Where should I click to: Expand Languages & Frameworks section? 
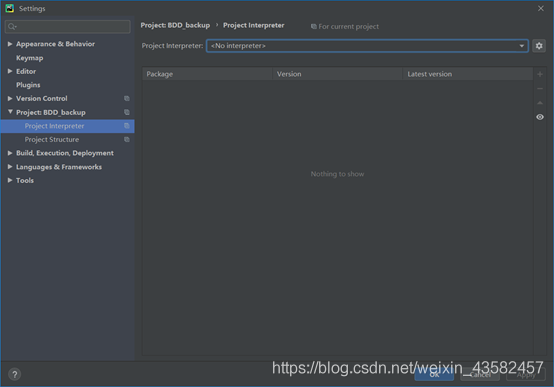[x=10, y=166]
